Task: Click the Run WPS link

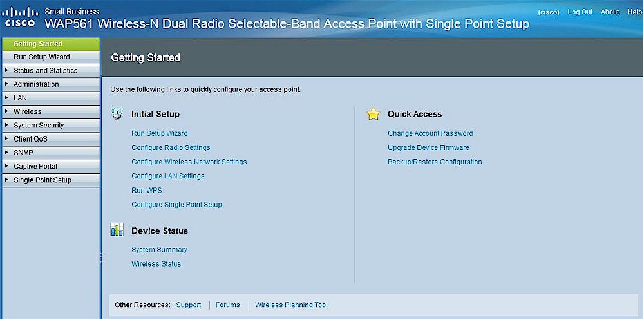Action: (x=147, y=190)
